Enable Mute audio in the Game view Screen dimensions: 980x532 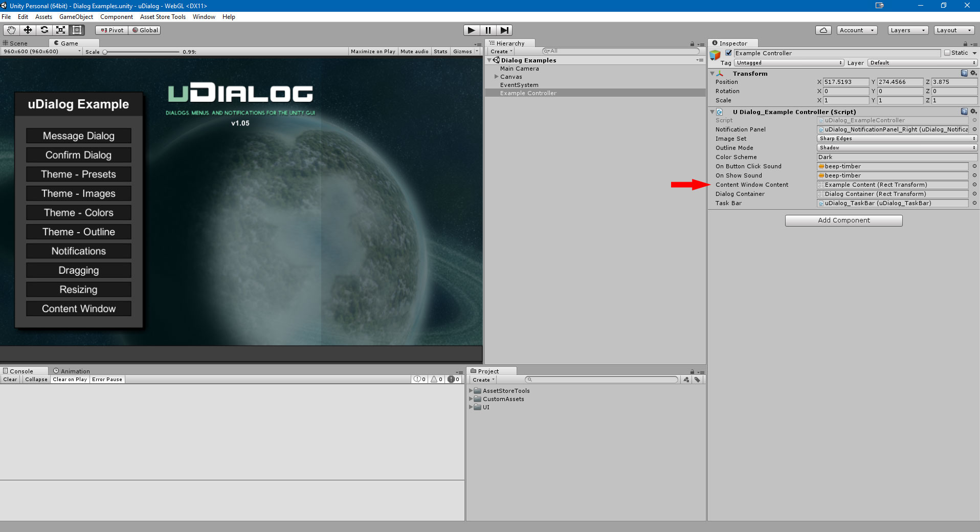coord(414,51)
